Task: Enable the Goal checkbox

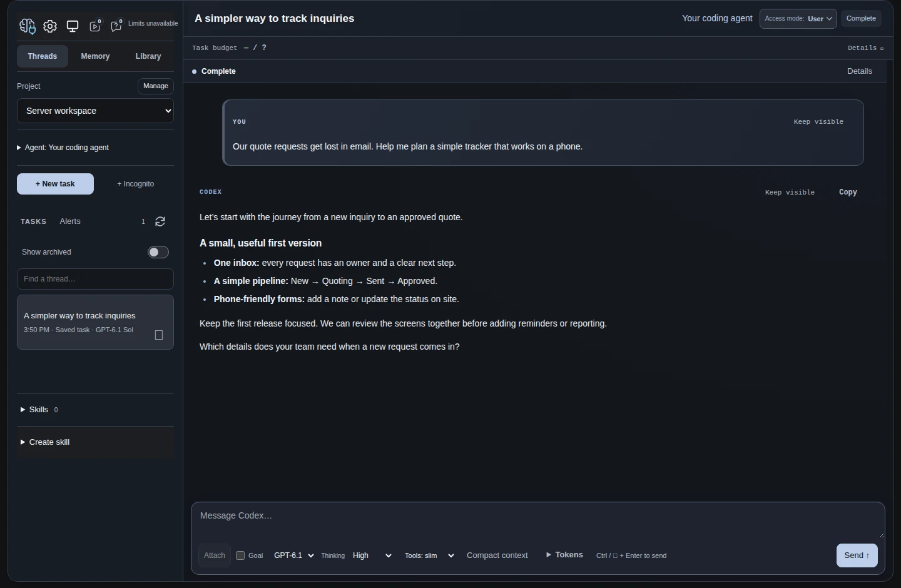Action: point(240,555)
